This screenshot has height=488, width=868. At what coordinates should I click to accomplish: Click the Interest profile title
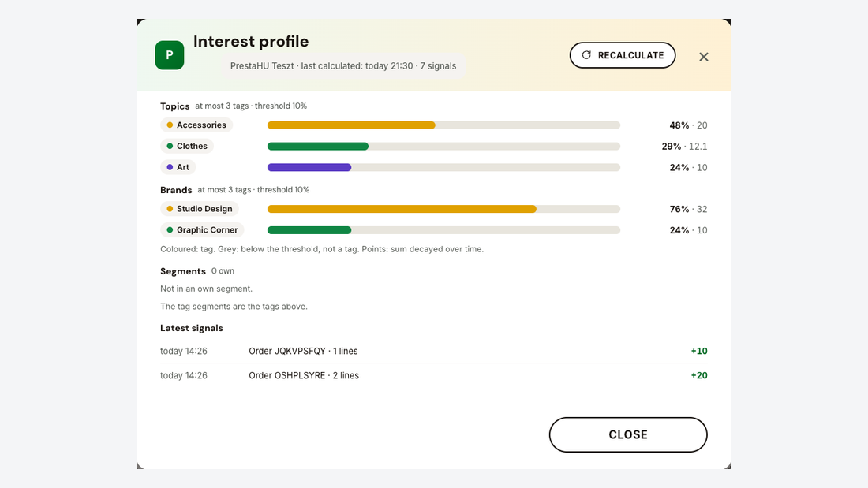251,42
